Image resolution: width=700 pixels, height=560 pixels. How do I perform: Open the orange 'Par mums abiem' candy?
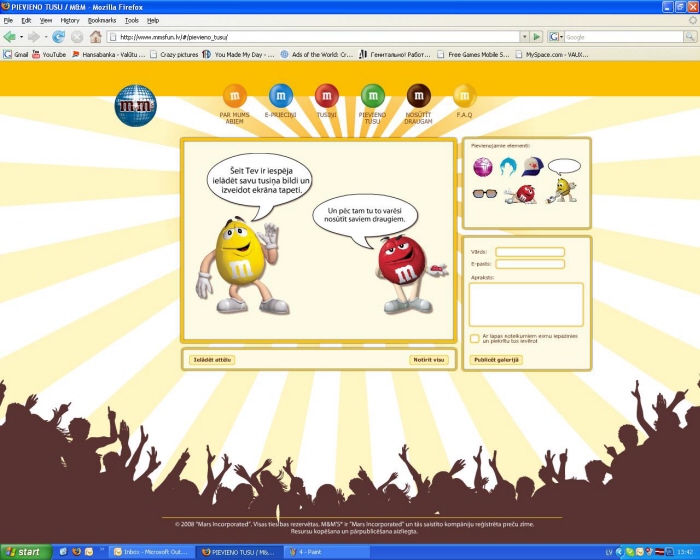235,96
